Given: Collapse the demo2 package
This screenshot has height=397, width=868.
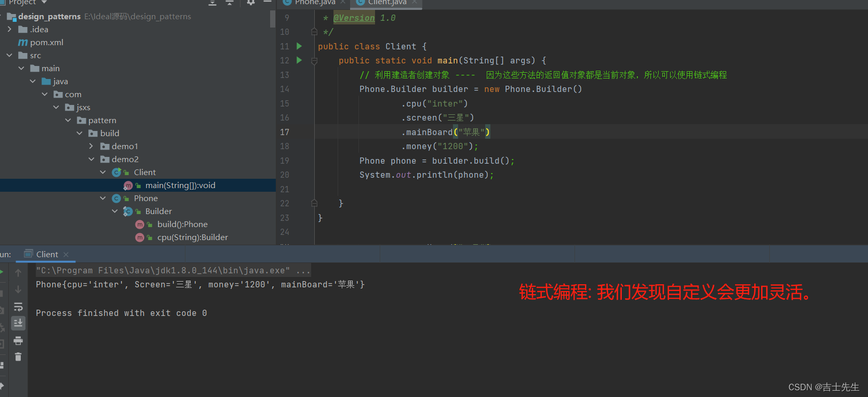Looking at the screenshot, I should tap(91, 160).
